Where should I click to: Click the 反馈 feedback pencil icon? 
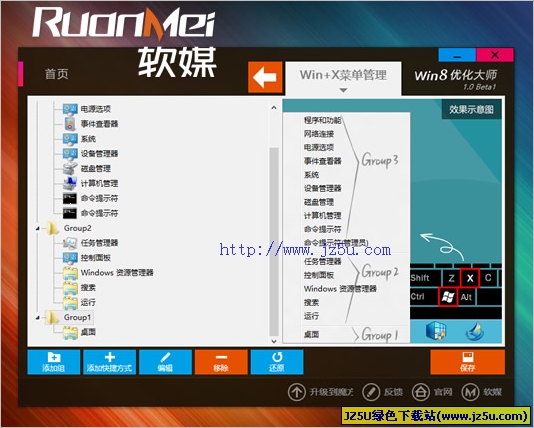click(x=371, y=392)
